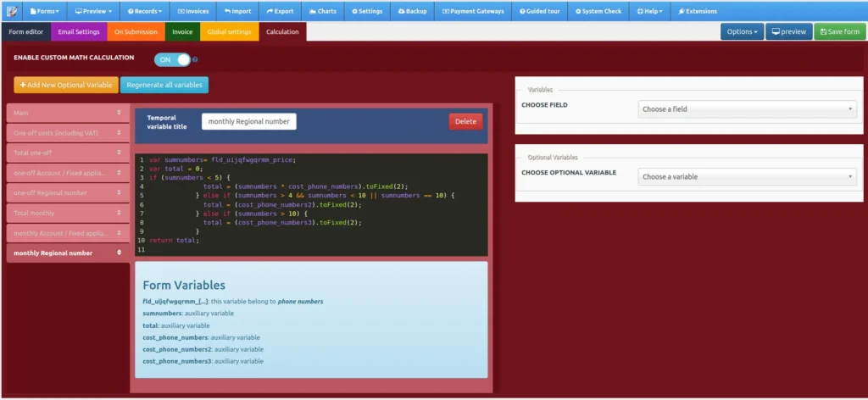Open Settings in the top bar
This screenshot has width=868, height=400.
coord(367,11)
